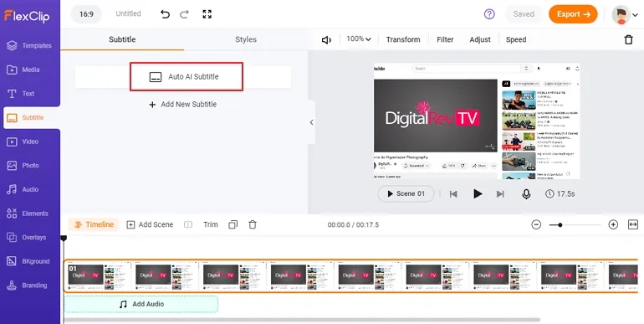
Task: Undo the last action
Action: (x=165, y=14)
